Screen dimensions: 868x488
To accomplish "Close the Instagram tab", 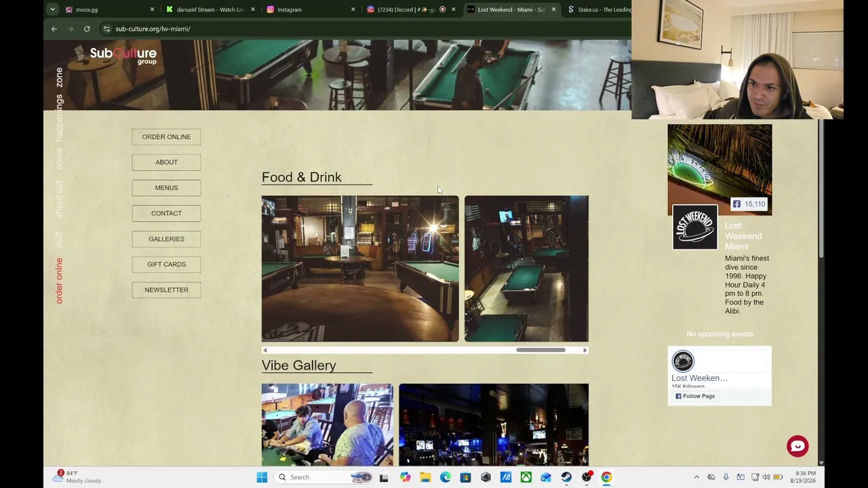I will tap(353, 9).
